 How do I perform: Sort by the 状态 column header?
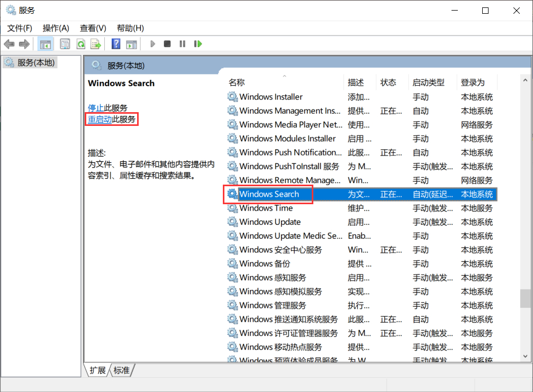coord(388,83)
